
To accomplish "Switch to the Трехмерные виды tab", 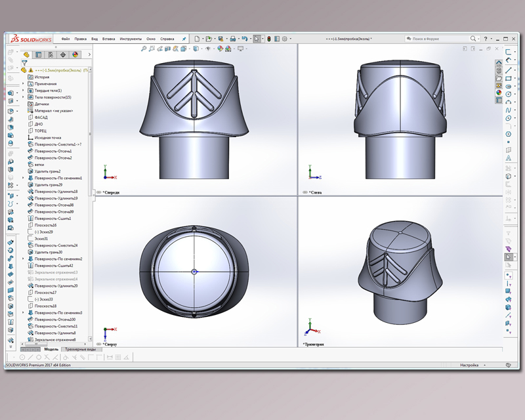I will (x=80, y=349).
